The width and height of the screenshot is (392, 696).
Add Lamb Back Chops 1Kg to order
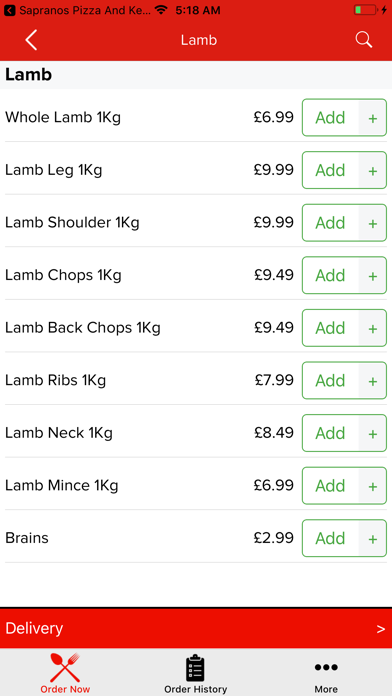[x=330, y=328]
